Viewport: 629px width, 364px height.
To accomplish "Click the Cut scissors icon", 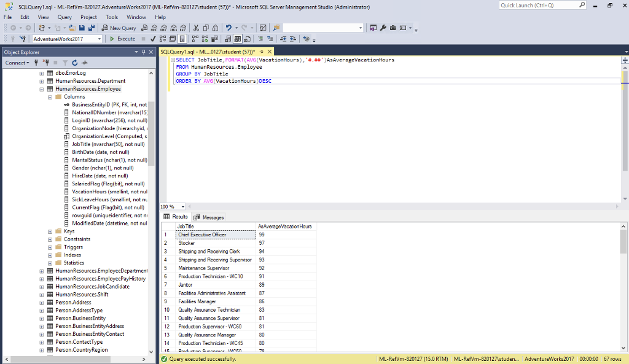I will pyautogui.click(x=197, y=28).
